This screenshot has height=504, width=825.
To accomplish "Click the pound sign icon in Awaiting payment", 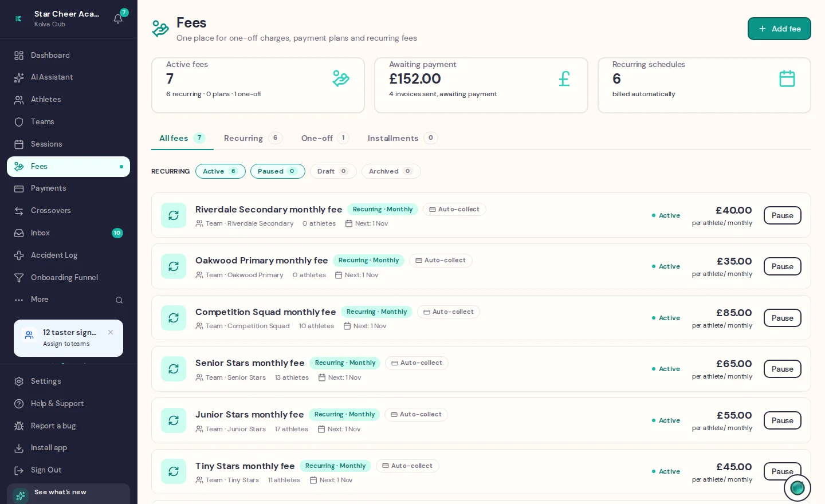I will [564, 78].
